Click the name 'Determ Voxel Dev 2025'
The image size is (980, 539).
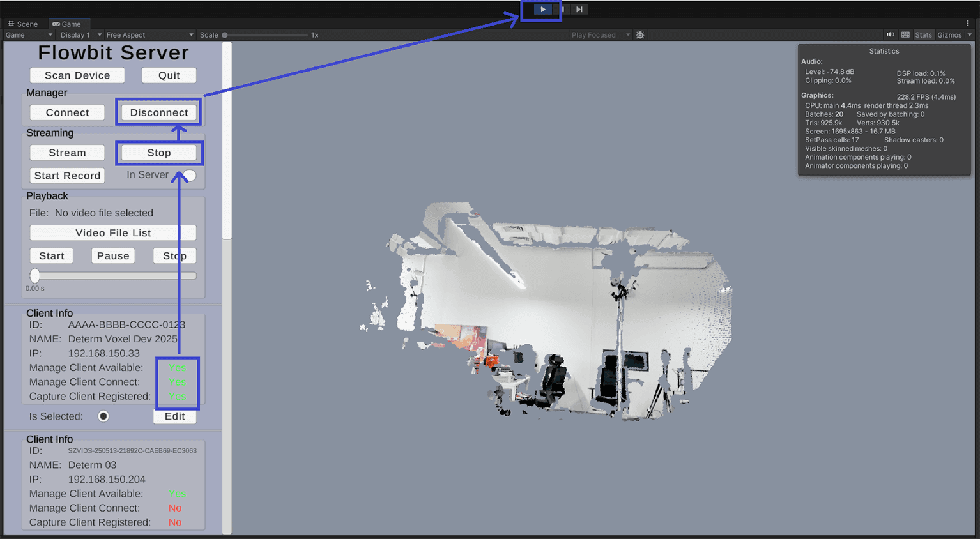point(123,339)
